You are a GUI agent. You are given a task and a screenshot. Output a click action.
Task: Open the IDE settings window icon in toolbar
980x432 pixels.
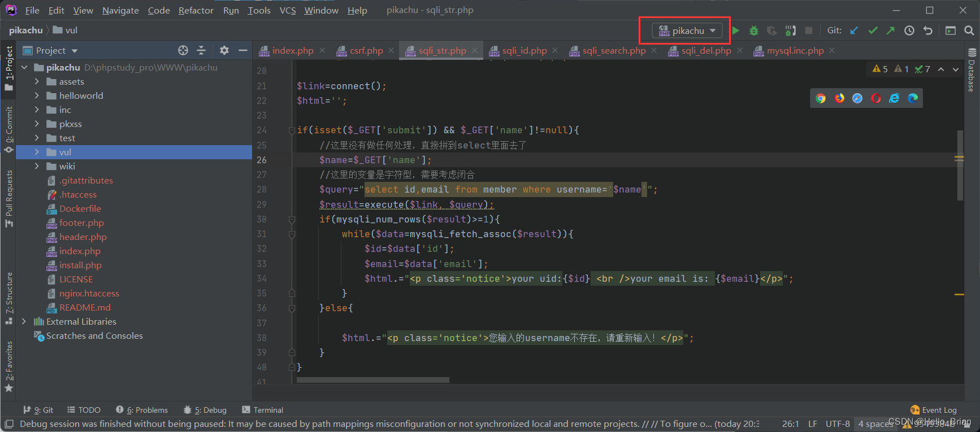pos(951,30)
